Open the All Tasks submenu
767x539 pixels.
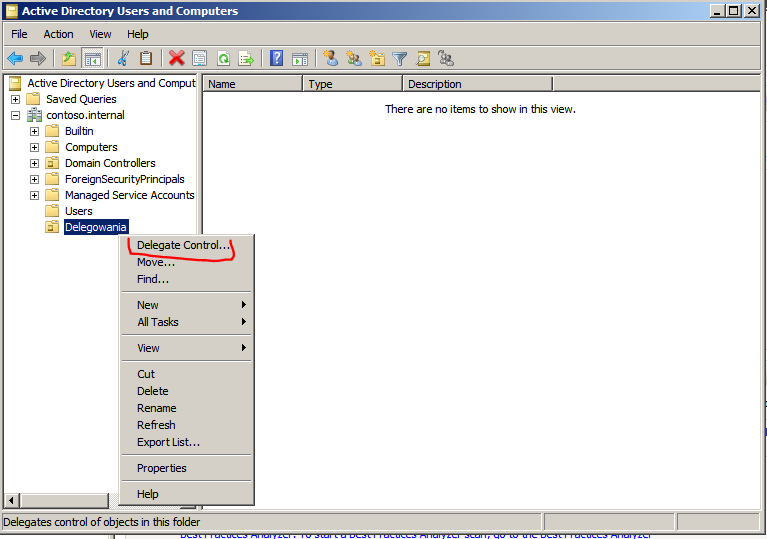click(187, 322)
